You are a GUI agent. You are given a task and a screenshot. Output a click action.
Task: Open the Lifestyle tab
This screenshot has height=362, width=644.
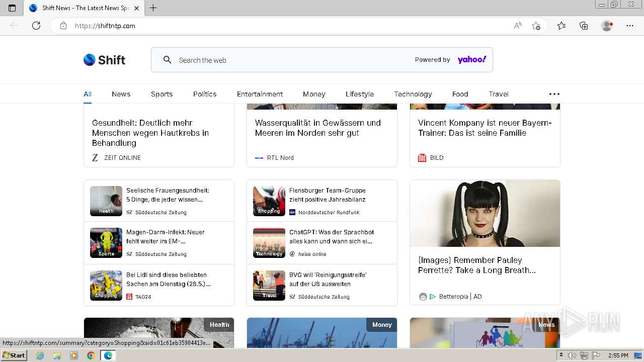(360, 94)
